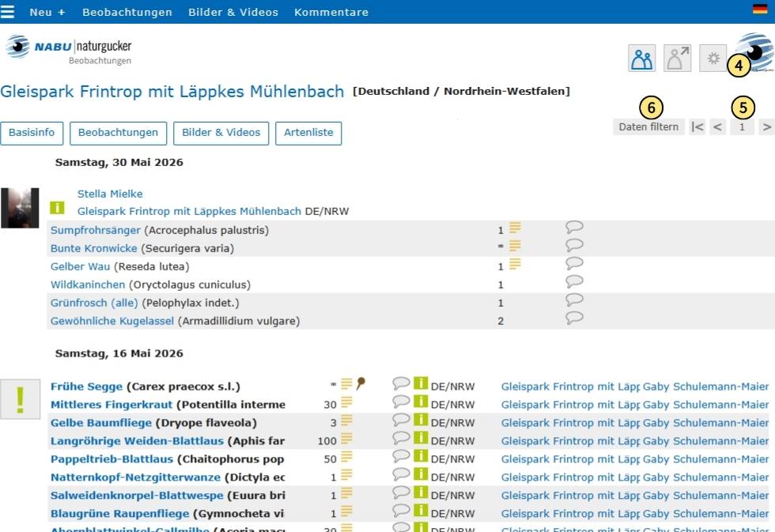The image size is (775, 532).
Task: Go to the first page arrow
Action: click(697, 127)
